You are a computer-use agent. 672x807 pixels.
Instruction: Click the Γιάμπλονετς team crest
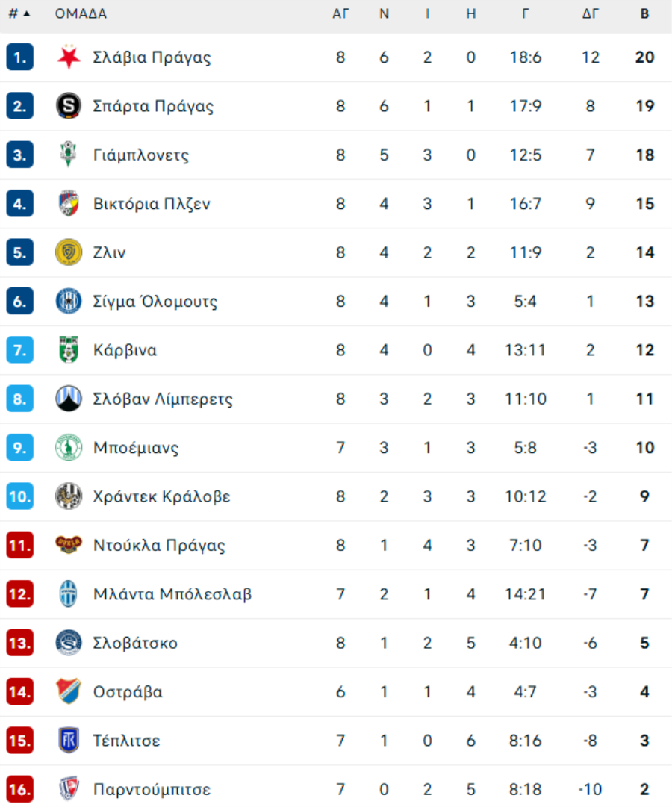[x=69, y=155]
